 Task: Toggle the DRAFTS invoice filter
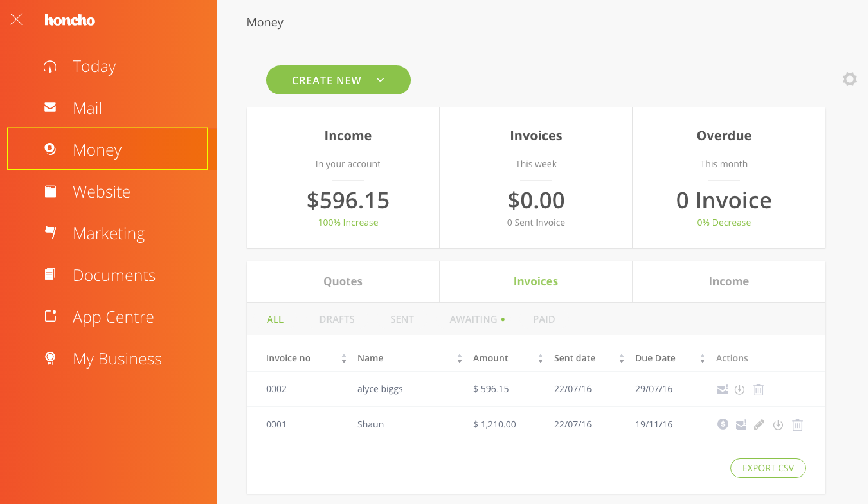pos(337,319)
